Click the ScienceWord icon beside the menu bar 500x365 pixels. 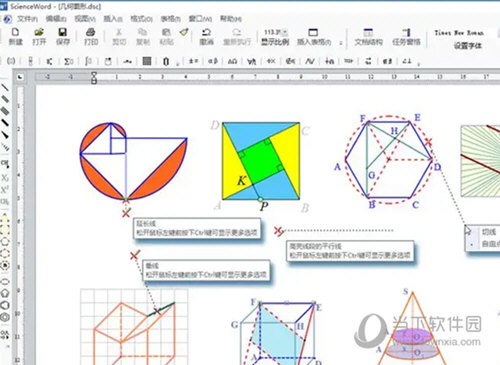[7, 19]
